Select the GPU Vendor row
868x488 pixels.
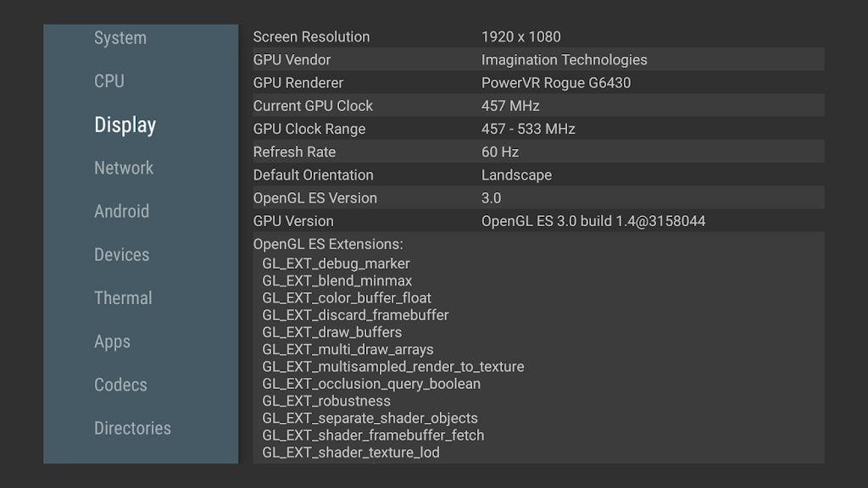click(537, 60)
